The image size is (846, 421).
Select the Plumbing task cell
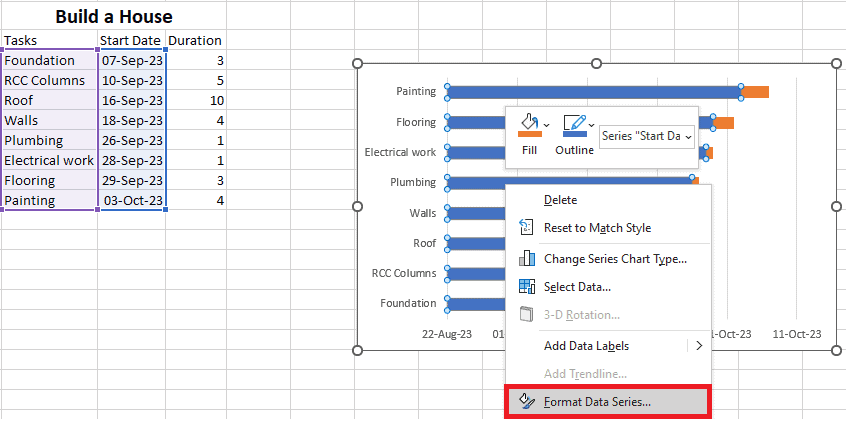[x=49, y=140]
